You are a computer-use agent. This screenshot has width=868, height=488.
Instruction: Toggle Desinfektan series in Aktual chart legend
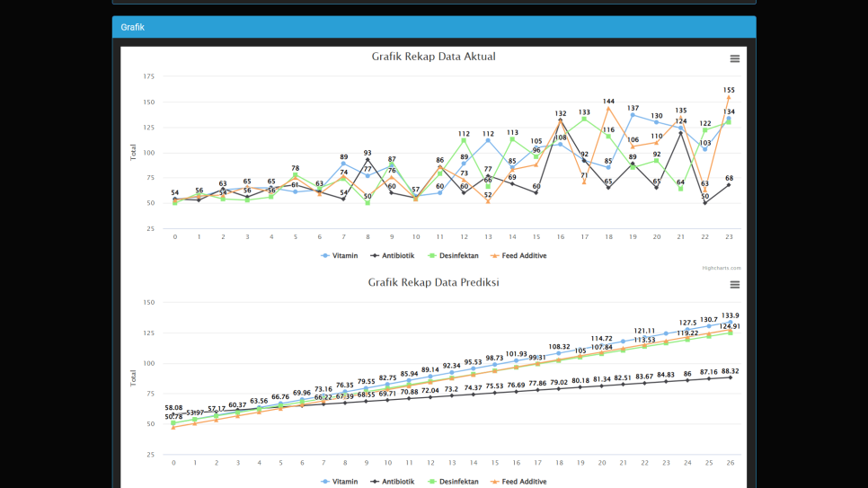click(x=454, y=256)
